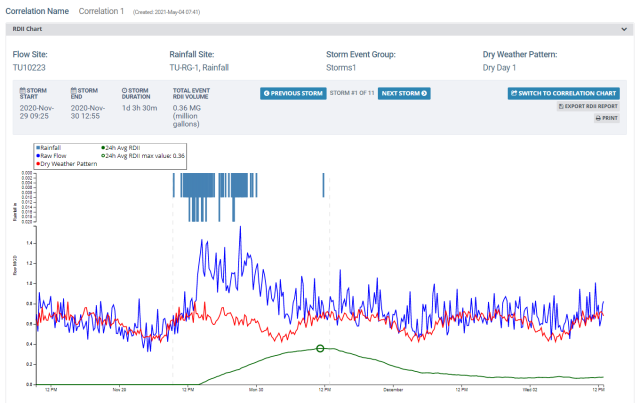Viewport: 640px width, 403px height.
Task: Click the RDII Chart panel header title
Action: pyautogui.click(x=27, y=29)
